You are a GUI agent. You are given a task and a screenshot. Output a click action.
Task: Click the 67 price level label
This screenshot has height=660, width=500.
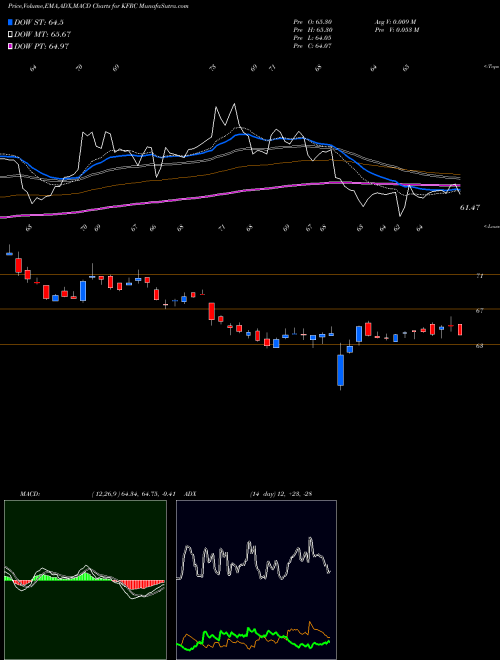click(x=479, y=311)
